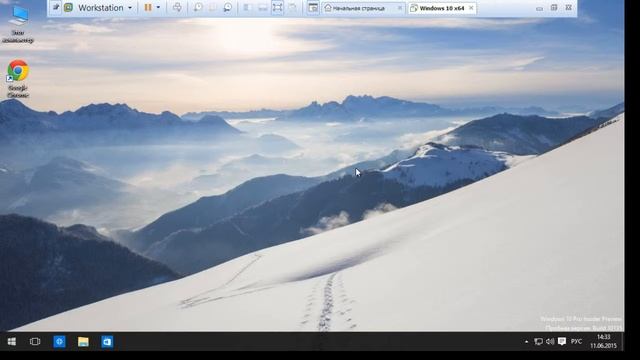
Task: Open the Store app on the taskbar
Action: coord(107,341)
